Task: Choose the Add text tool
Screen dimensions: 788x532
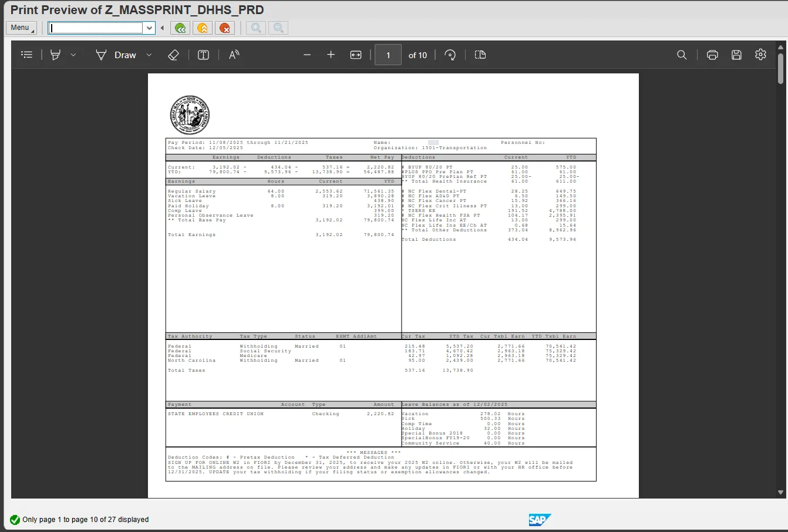Action: [203, 55]
